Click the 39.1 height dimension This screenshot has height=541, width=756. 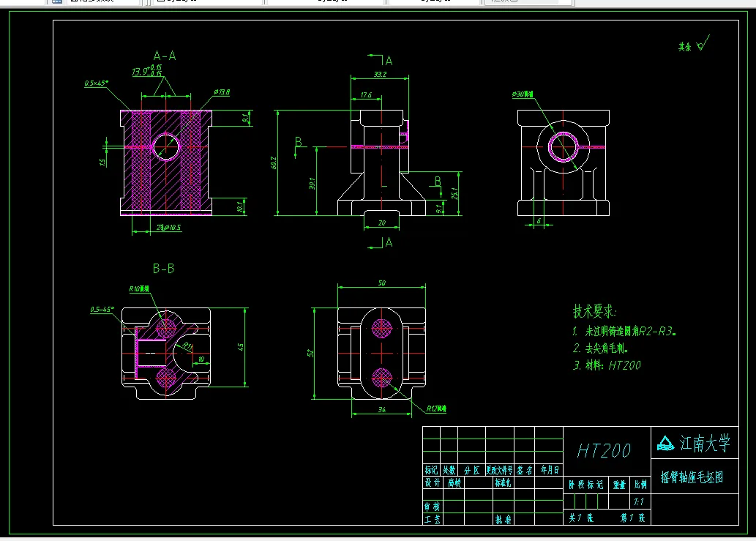[x=312, y=183]
